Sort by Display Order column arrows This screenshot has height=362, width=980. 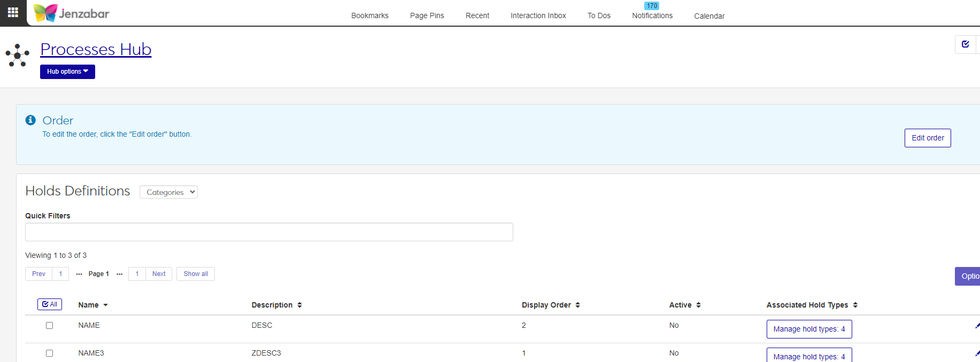pos(577,305)
